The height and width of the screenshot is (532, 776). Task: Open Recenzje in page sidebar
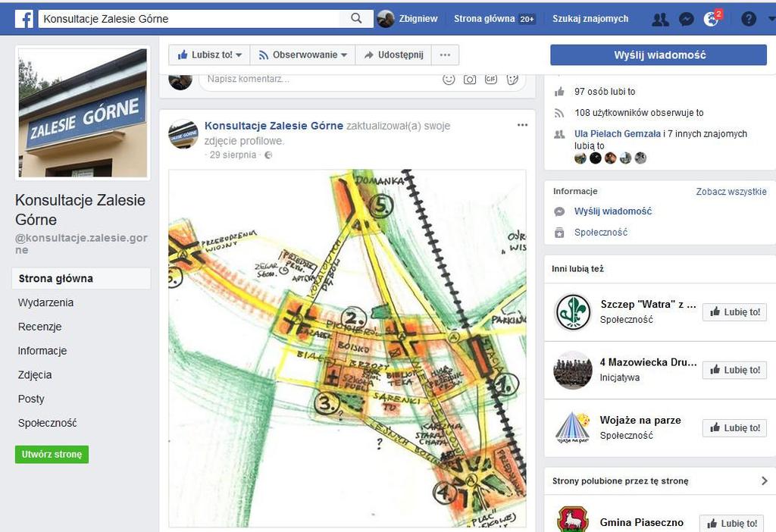pos(39,327)
